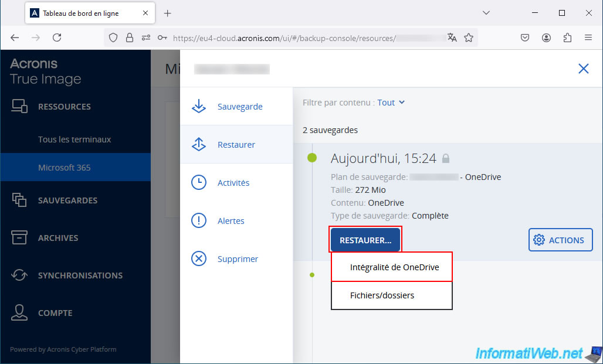The width and height of the screenshot is (603, 364).
Task: Click the Sauvegarde download-arrow icon
Action: point(199,107)
